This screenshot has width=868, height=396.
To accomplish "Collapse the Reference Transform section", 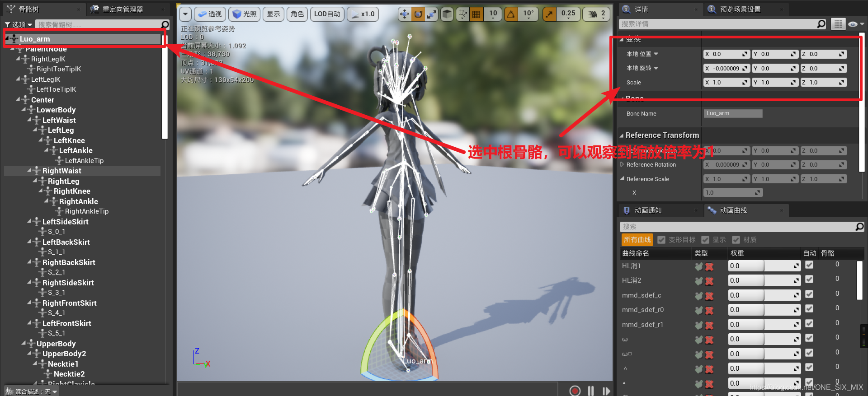I will 622,135.
